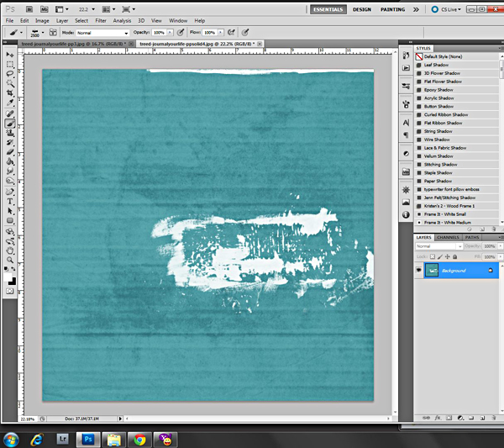504x448 pixels.
Task: Select the Hand tool
Action: pos(10,250)
